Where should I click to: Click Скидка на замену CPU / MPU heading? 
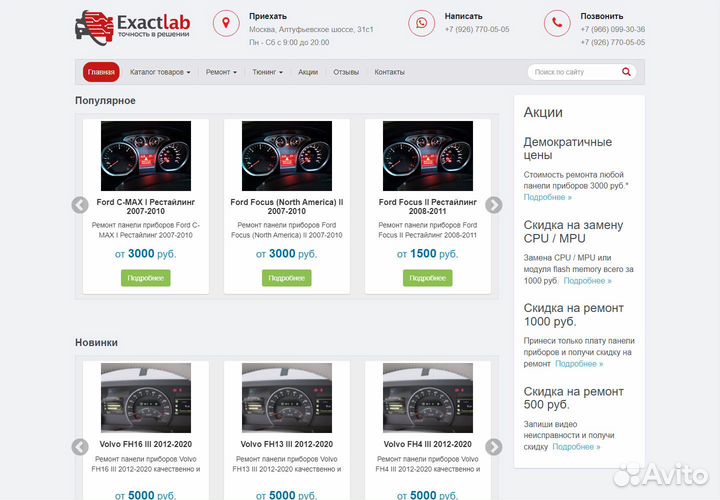pos(573,231)
